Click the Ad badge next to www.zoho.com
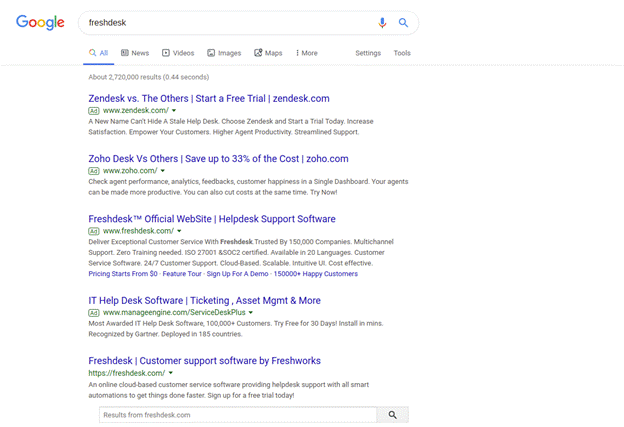This screenshot has width=624, height=427. 94,171
